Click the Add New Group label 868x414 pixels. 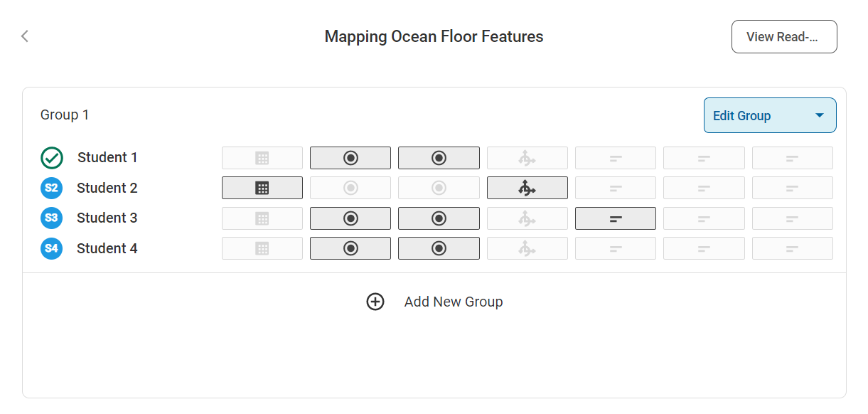pyautogui.click(x=454, y=302)
